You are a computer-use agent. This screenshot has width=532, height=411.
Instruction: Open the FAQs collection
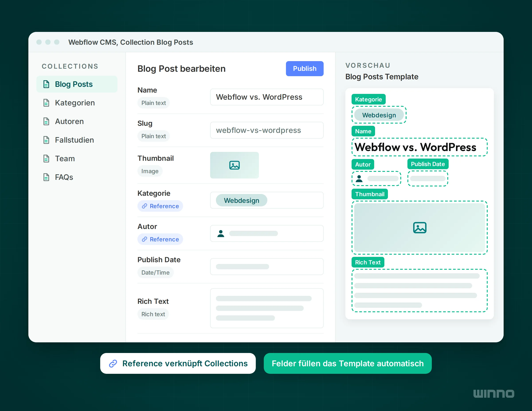click(x=77, y=177)
